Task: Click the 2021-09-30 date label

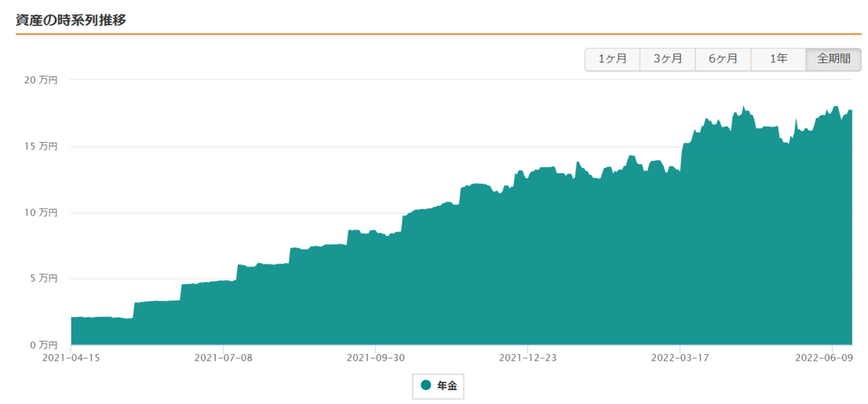Action: coord(375,358)
